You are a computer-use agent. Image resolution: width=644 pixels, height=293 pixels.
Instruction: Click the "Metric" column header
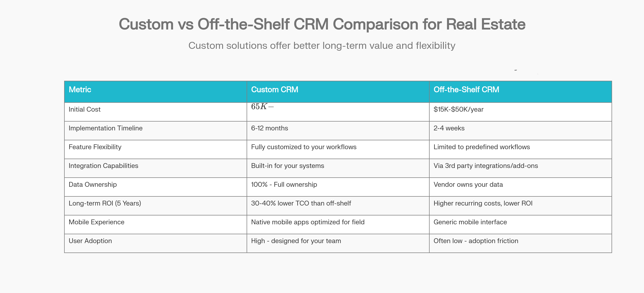[80, 90]
